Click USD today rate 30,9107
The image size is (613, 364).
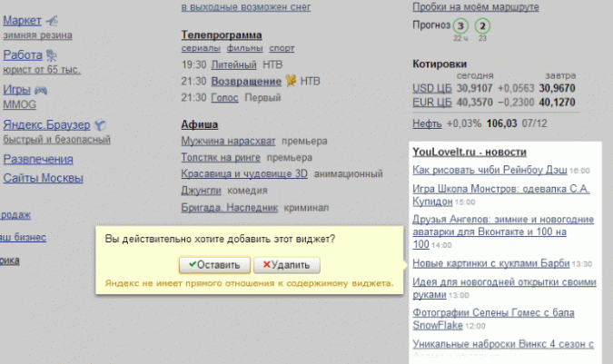tap(475, 88)
